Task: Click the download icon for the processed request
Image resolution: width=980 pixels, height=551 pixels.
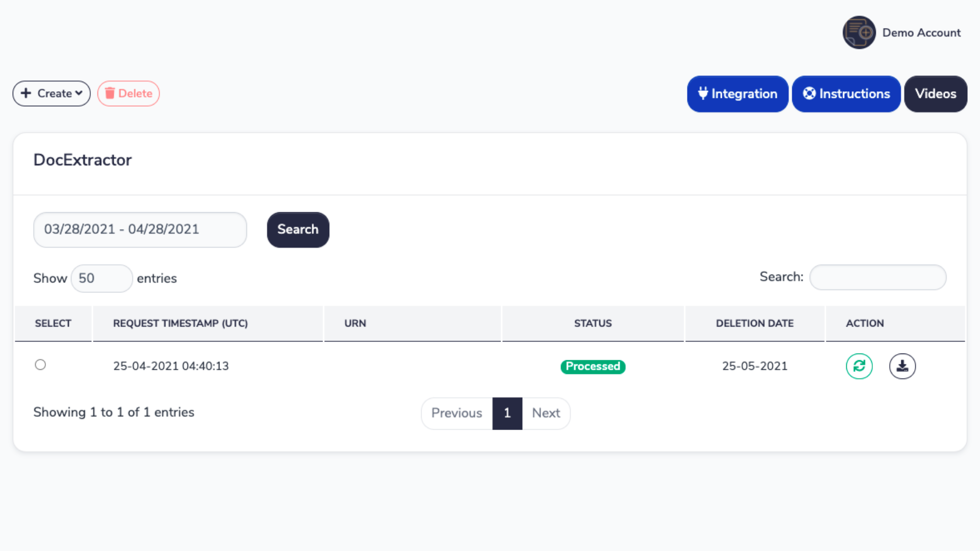Action: coord(902,366)
